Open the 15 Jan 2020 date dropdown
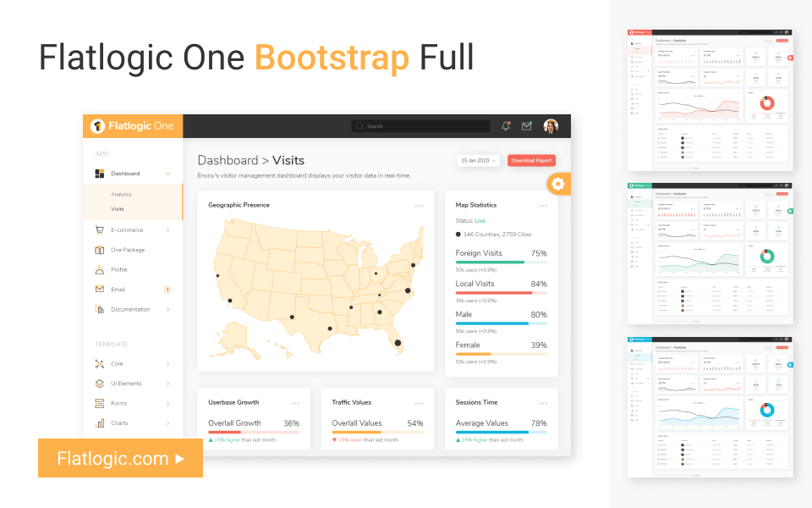Image resolution: width=812 pixels, height=508 pixels. (478, 160)
